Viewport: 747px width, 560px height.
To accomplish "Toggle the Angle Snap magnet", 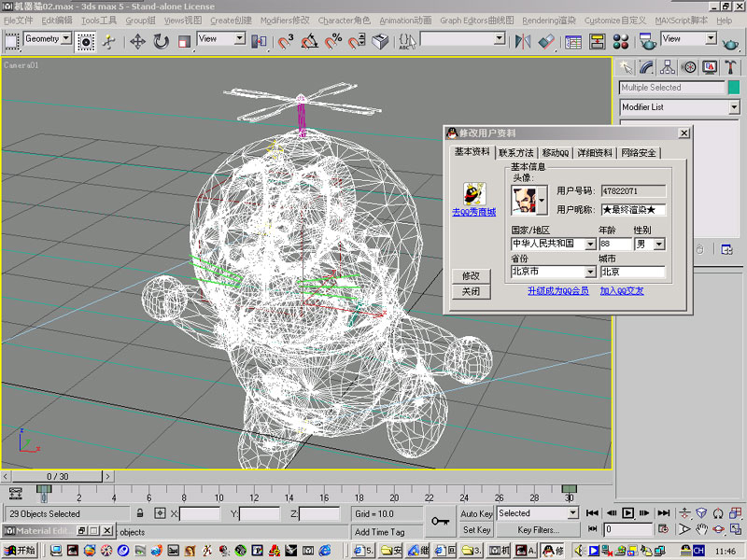I will [x=310, y=42].
